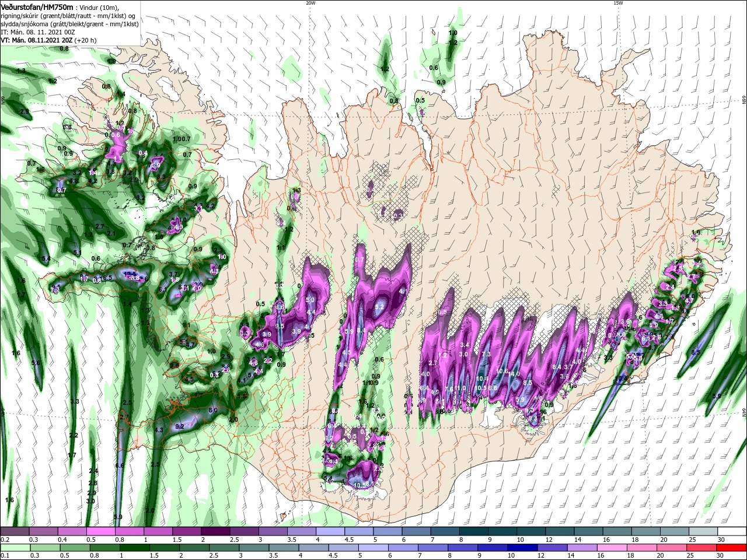Click the 'rigning/skúrir' legend description line

[67, 16]
